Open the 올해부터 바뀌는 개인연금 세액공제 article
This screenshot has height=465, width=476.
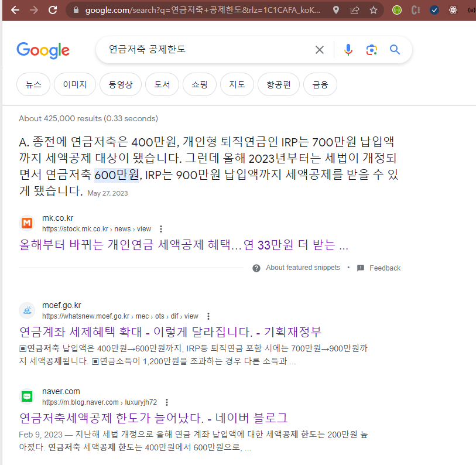coord(184,245)
